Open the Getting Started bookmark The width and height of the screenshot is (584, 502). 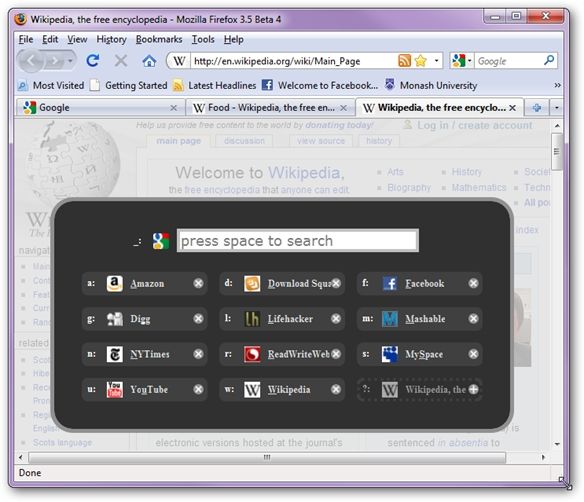click(x=129, y=85)
